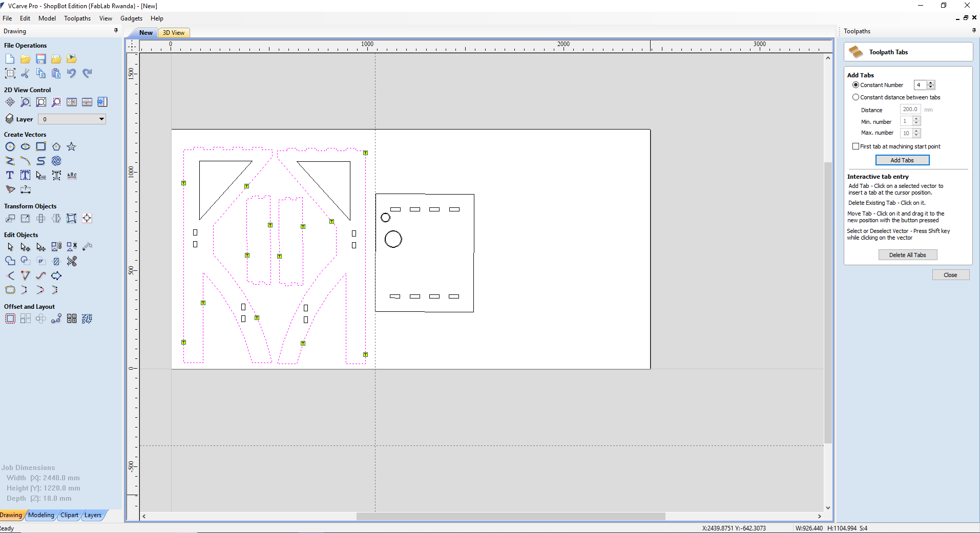Cut the selection with the scissors icon

25,73
